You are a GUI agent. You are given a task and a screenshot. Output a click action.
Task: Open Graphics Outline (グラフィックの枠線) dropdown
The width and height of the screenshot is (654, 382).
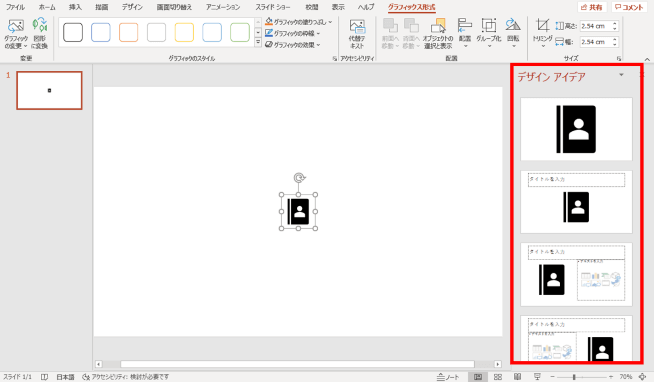pyautogui.click(x=292, y=33)
